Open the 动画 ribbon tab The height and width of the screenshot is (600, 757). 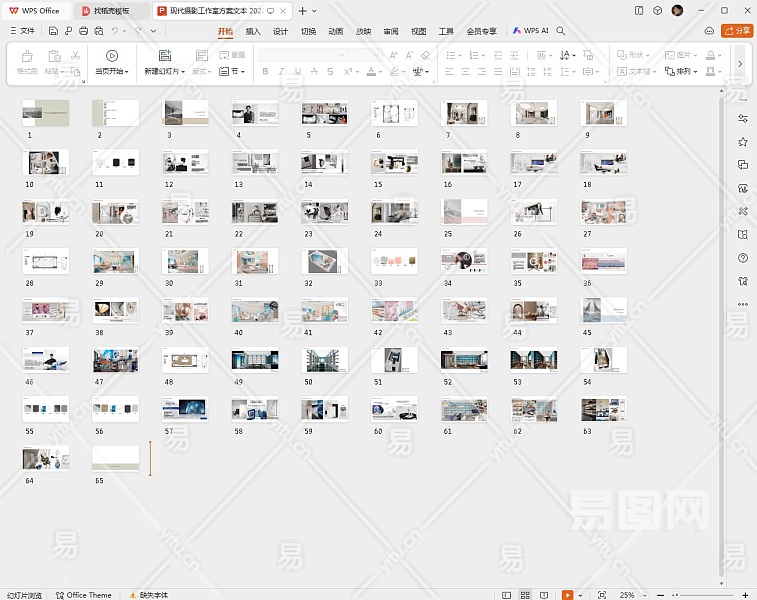click(x=336, y=31)
